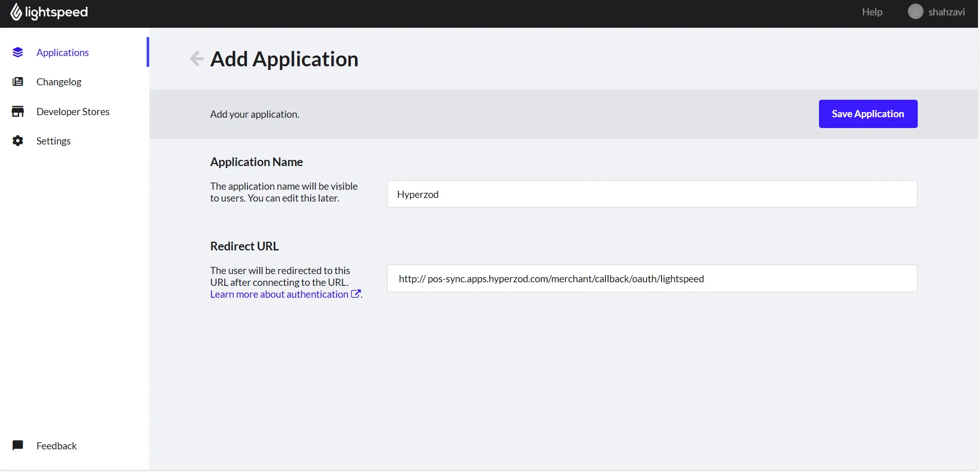Open Settings in the sidebar
The width and height of the screenshot is (980, 472).
coord(54,141)
